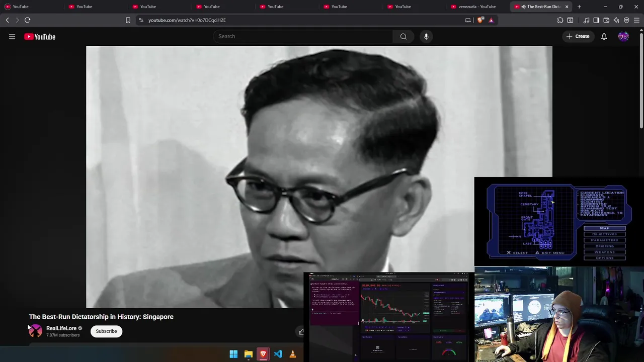644x362 pixels.
Task: Reload the page with the refresh icon
Action: (x=27, y=20)
